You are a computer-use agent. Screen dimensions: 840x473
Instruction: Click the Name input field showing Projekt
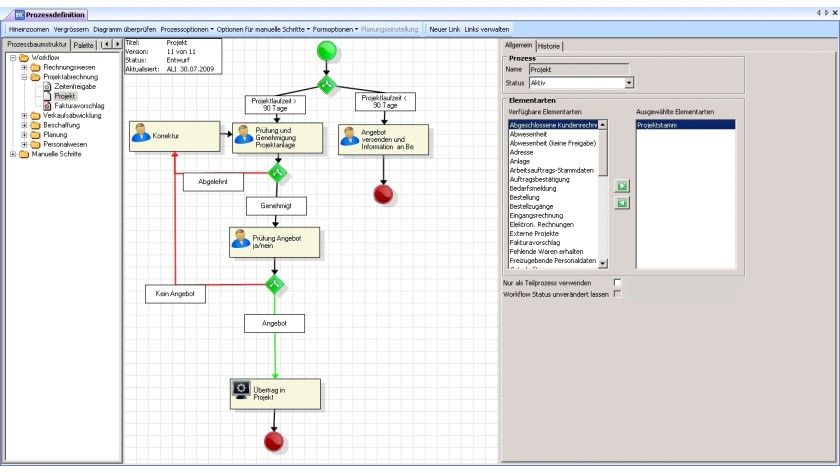[x=579, y=70]
